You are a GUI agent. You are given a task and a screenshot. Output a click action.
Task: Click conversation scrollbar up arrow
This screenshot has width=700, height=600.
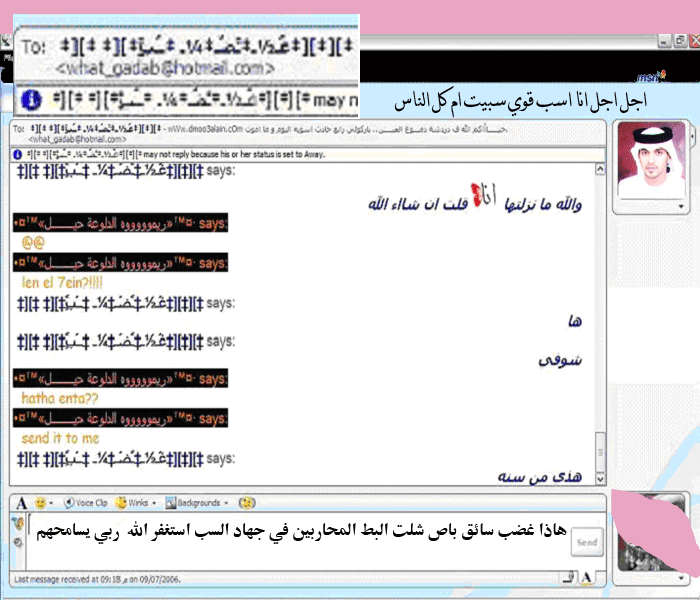(600, 169)
